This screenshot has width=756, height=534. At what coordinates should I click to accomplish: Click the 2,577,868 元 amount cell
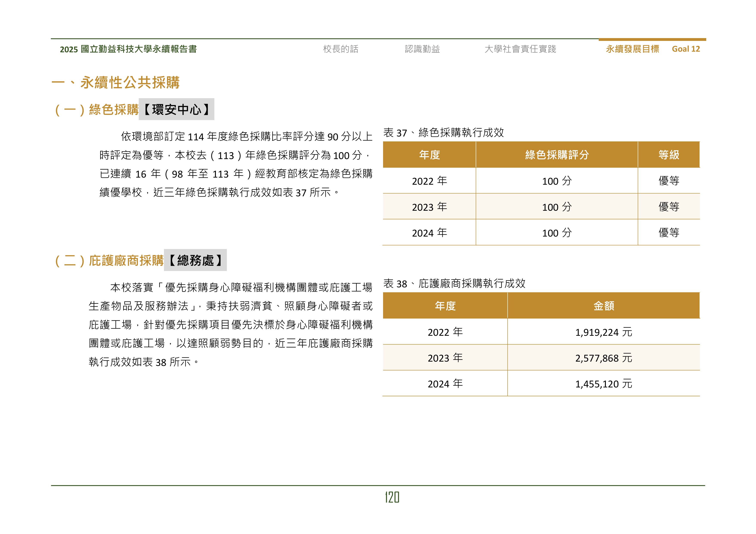click(x=603, y=358)
